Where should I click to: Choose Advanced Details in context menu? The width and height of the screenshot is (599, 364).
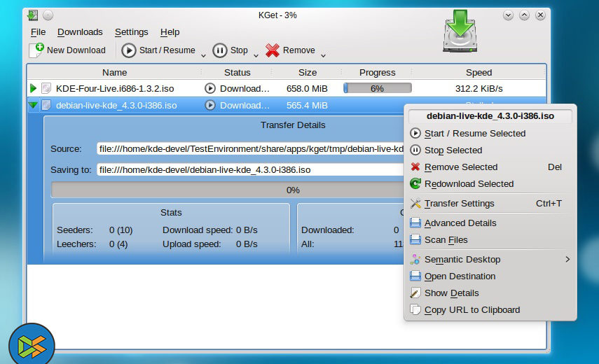pyautogui.click(x=490, y=223)
